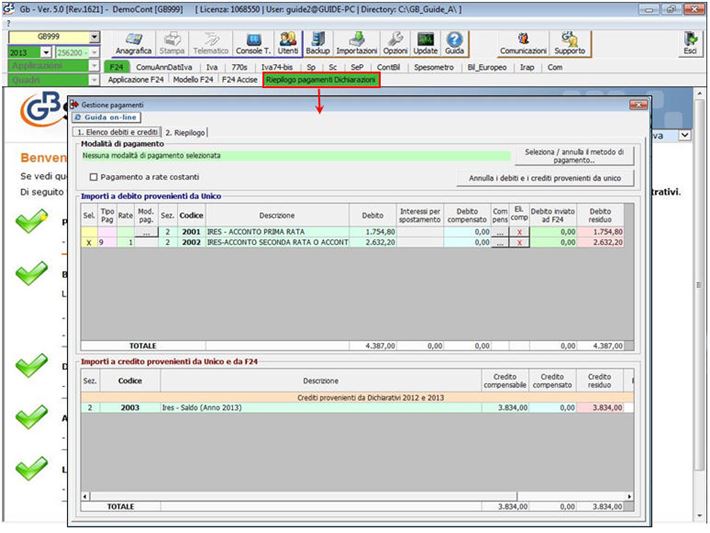
Task: Click the Debito residuo value 2.632,20
Action: tap(600, 243)
